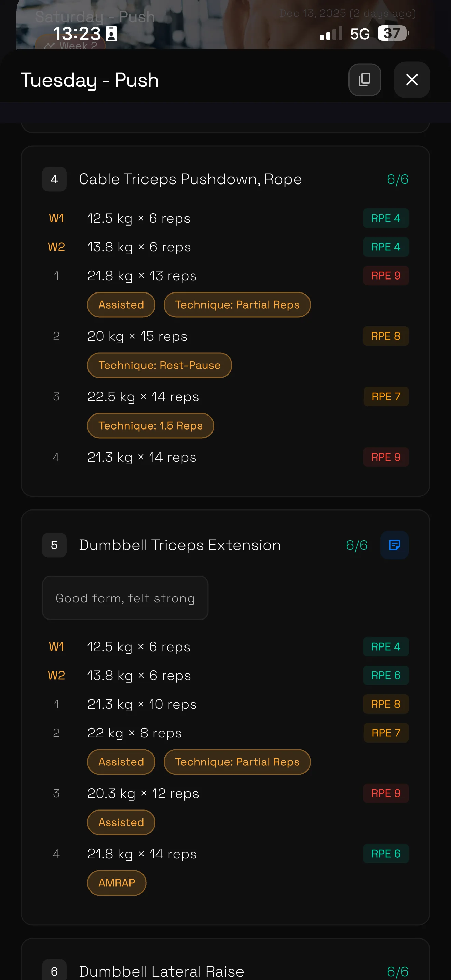Select the Technique: Rest-Pause tag

[159, 365]
